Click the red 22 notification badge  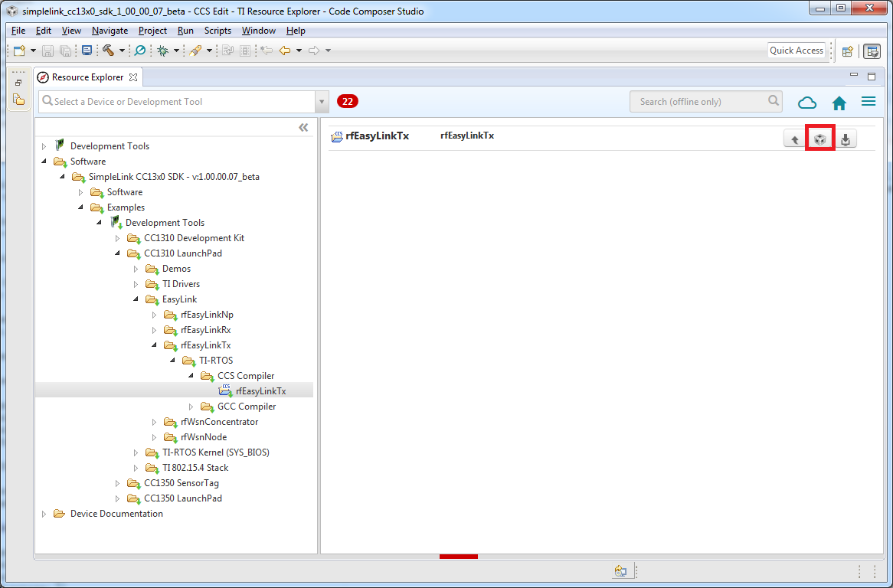pyautogui.click(x=348, y=101)
